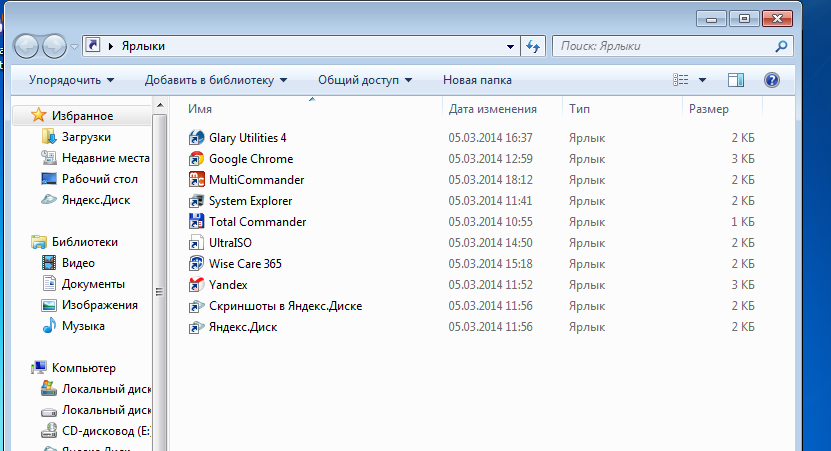Click the breadcrumb arrow before Ярлыки
831x451 pixels.
click(x=111, y=46)
